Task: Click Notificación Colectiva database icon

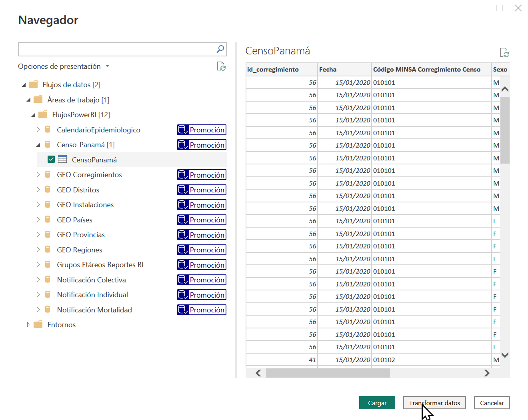Action: click(48, 280)
